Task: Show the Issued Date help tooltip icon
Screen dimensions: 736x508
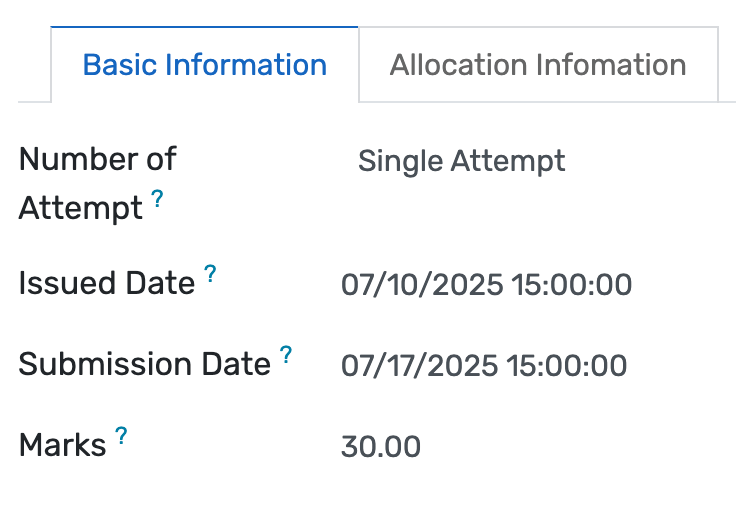Action: point(210,274)
